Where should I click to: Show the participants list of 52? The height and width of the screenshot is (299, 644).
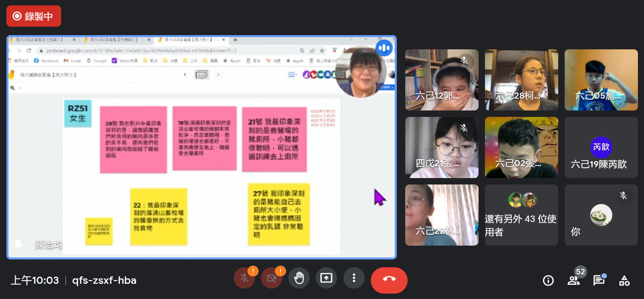coord(573,280)
